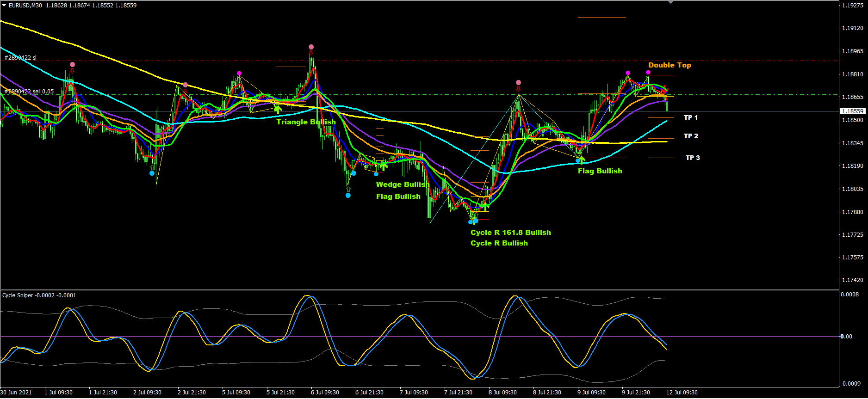This screenshot has height=399, width=868.
Task: Click the 6 Jul 21:30 time axis label
Action: click(370, 393)
